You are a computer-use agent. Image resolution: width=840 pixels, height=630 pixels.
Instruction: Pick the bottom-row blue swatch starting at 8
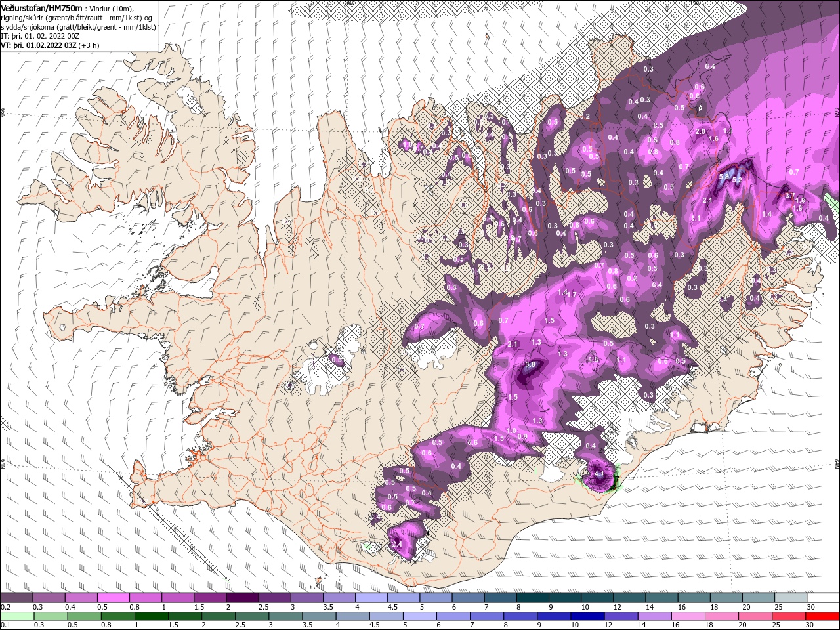520,616
